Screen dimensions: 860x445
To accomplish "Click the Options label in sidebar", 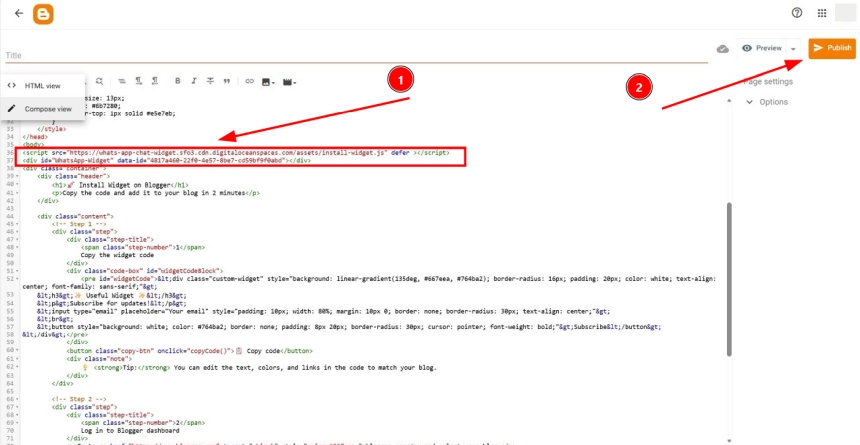I will pos(773,102).
